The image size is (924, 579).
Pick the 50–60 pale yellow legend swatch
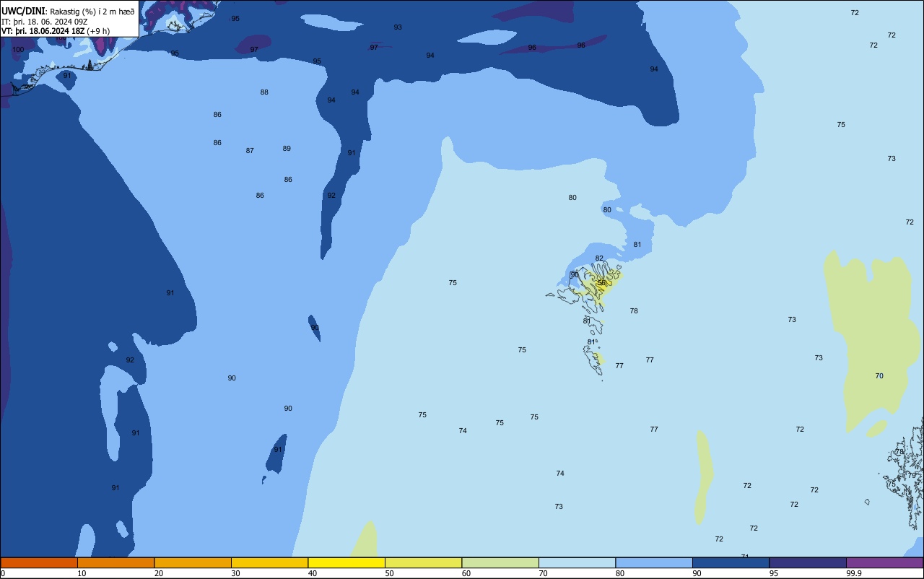423,562
